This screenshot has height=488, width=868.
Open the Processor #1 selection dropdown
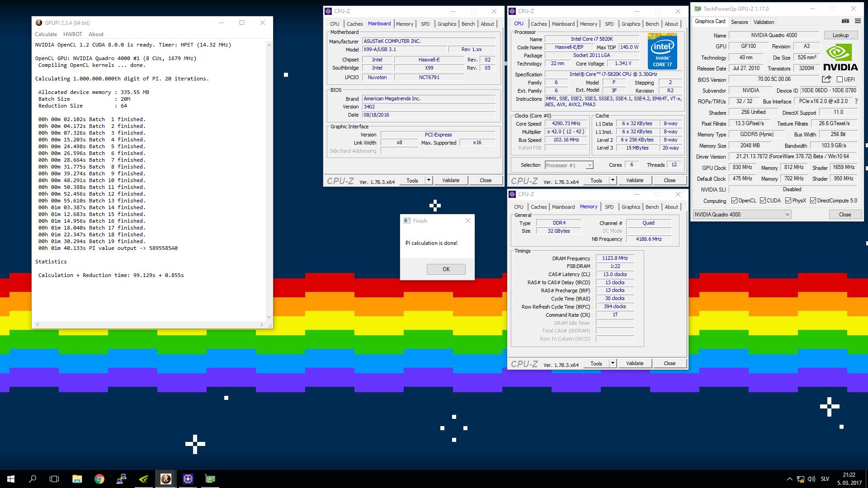pyautogui.click(x=569, y=165)
